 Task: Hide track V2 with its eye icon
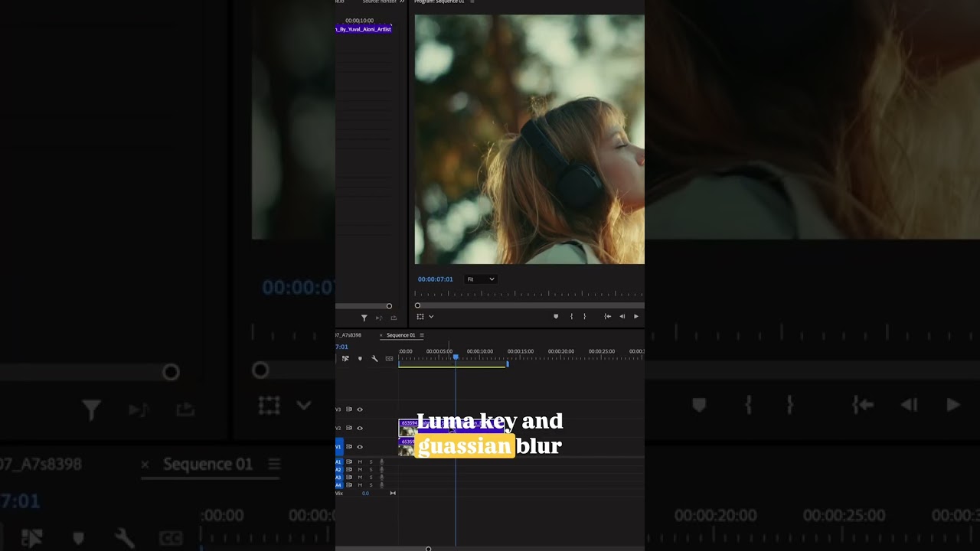point(360,428)
